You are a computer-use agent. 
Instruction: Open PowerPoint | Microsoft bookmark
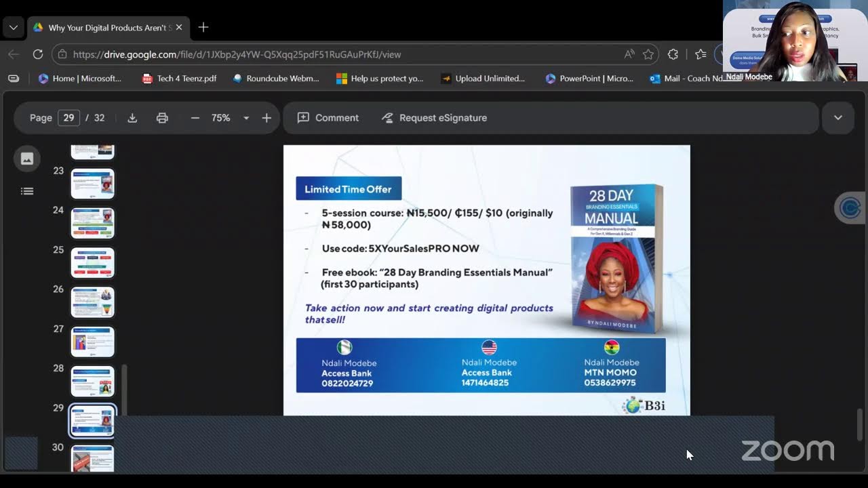589,79
